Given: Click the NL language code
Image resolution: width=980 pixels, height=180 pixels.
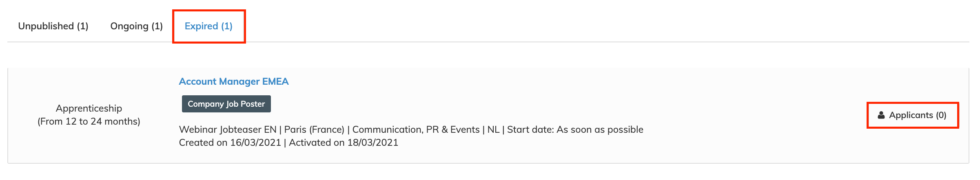Looking at the screenshot, I should click(493, 130).
